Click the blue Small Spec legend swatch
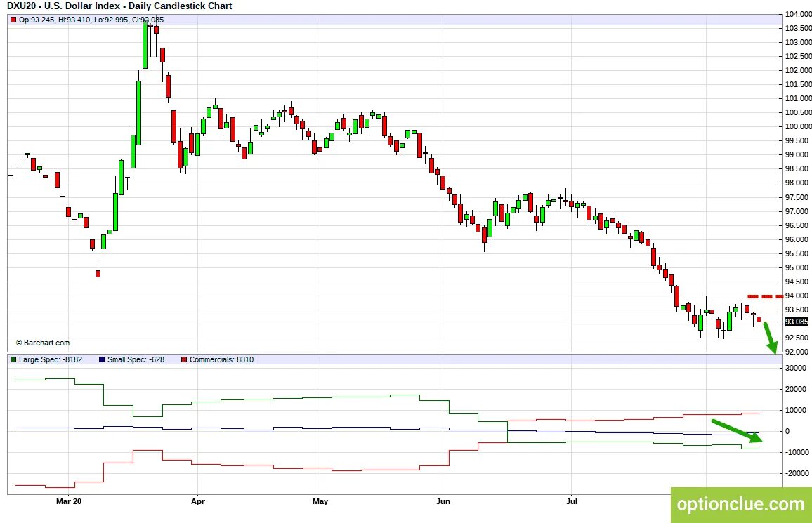The image size is (812, 523). click(102, 359)
